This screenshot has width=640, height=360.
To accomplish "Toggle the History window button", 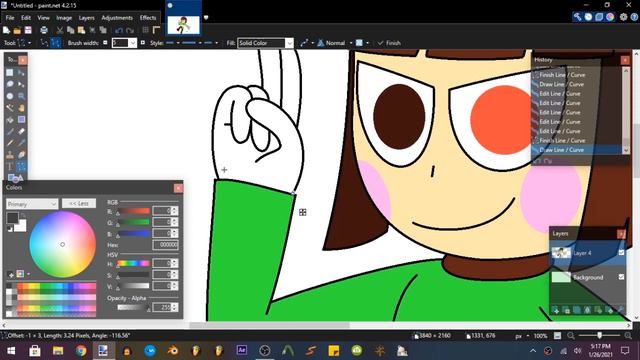I will point(588,17).
